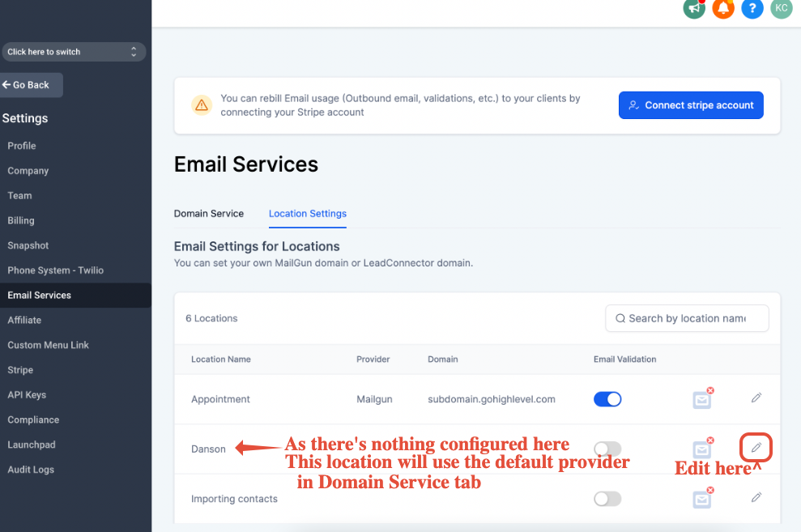This screenshot has height=532, width=801.
Task: Open Phone System - Twilio settings
Action: click(56, 270)
